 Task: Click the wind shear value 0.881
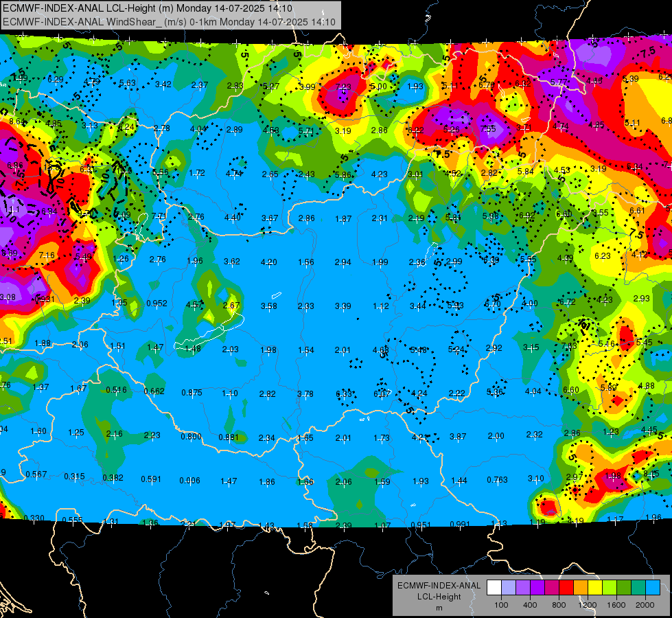pos(229,437)
